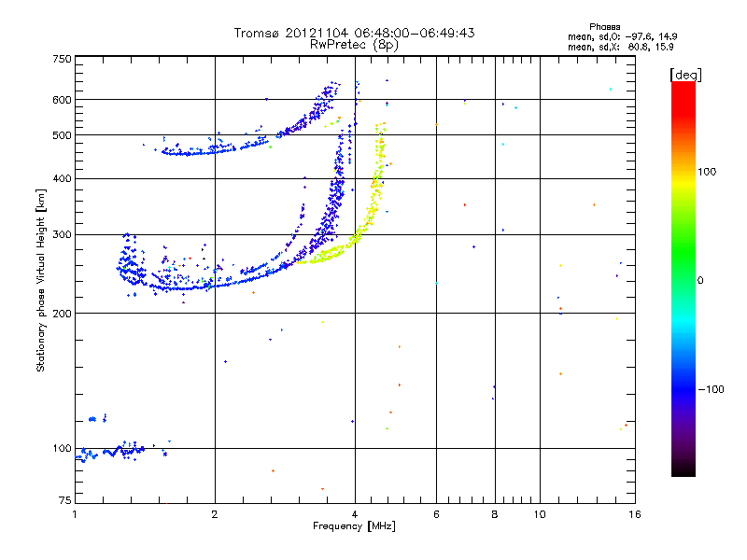The width and height of the screenshot is (747, 560).
Task: Click the y-axis tick label '200'
Action: point(62,314)
